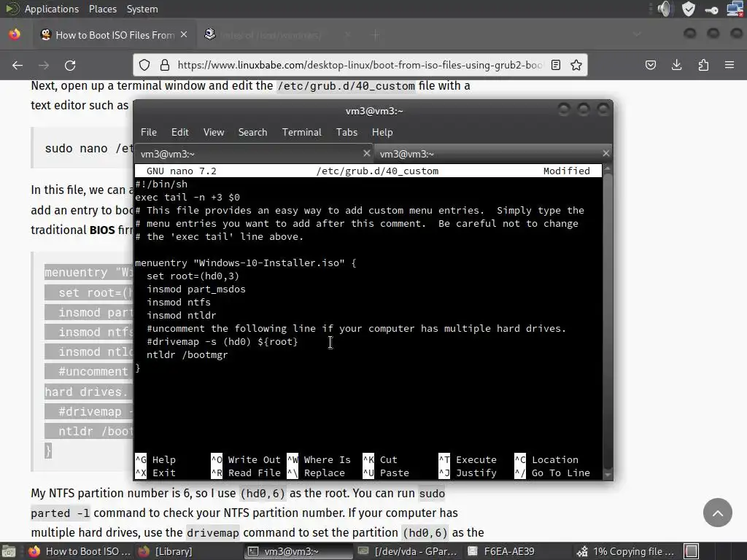Click the menuentry Windows-10-Installer.iso line in nano
The width and height of the screenshot is (747, 560).
pyautogui.click(x=245, y=262)
